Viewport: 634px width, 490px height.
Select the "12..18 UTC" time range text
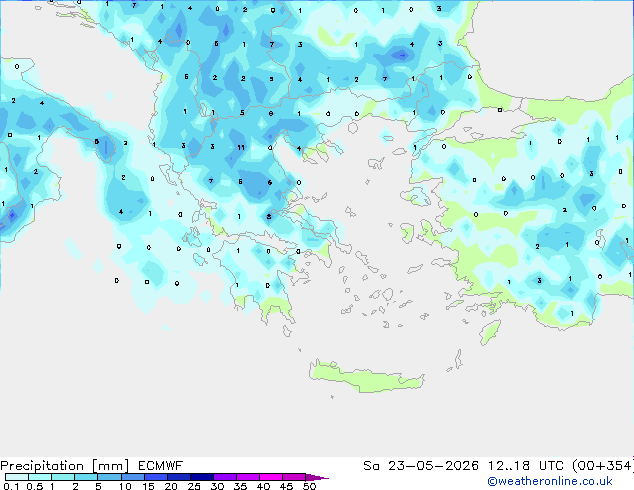[x=525, y=466]
